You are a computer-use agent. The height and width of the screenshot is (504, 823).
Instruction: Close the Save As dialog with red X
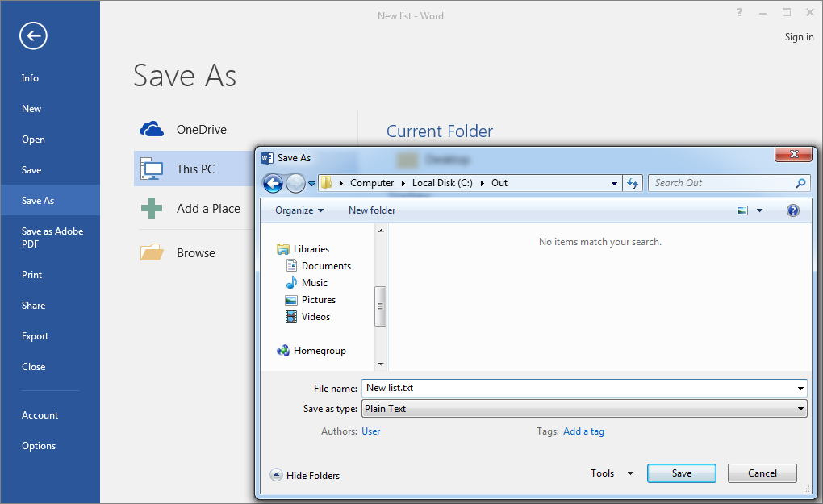794,154
